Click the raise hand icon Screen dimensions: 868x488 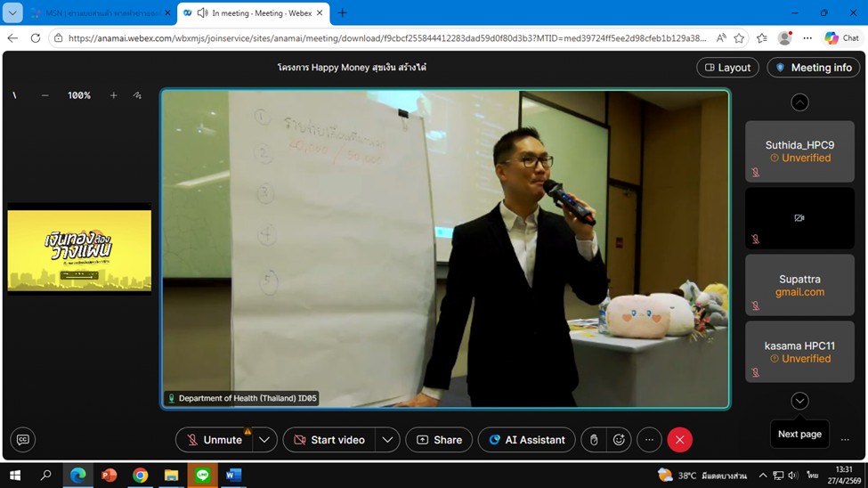pyautogui.click(x=594, y=440)
